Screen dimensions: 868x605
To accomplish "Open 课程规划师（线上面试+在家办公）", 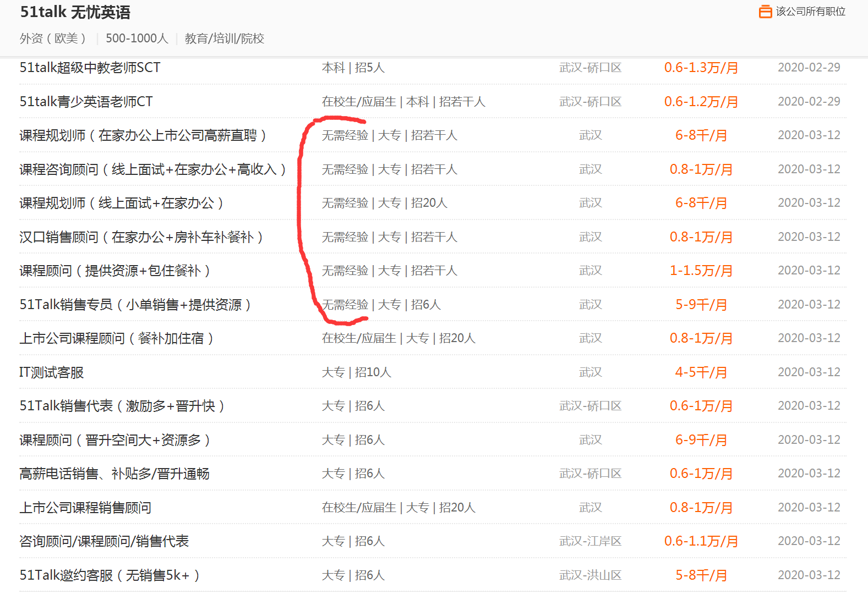I will click(123, 203).
